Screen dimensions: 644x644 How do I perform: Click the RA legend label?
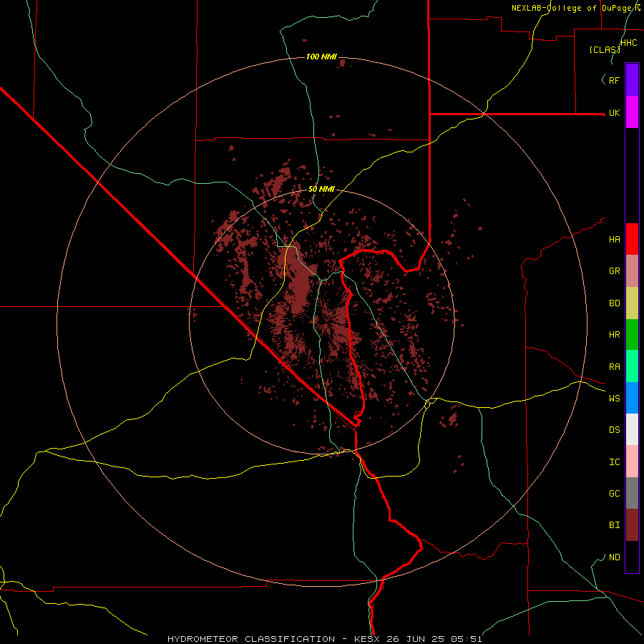[614, 367]
